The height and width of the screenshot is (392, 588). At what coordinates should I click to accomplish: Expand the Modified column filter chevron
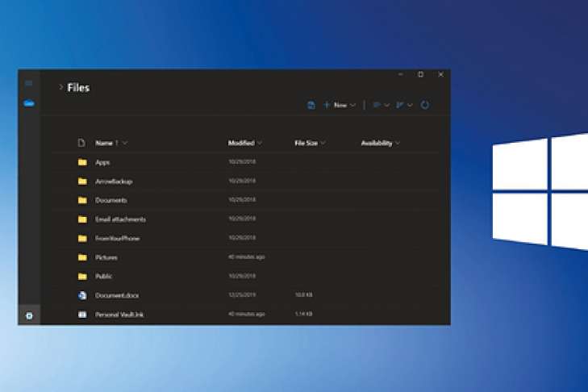260,143
